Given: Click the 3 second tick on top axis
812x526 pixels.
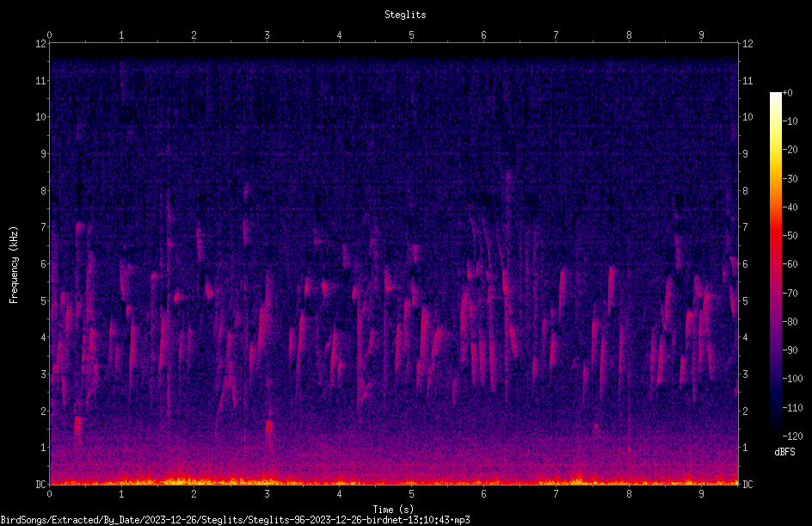Looking at the screenshot, I should point(267,35).
